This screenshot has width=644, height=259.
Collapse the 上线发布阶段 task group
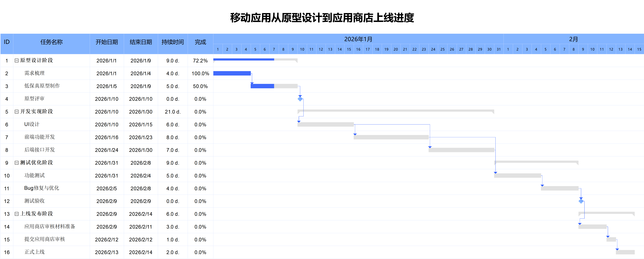(16, 214)
